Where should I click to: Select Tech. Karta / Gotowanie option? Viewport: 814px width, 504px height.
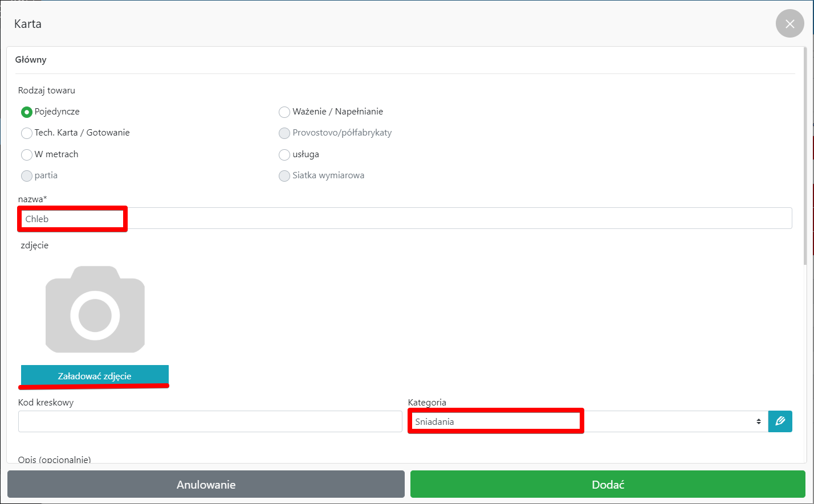click(26, 133)
